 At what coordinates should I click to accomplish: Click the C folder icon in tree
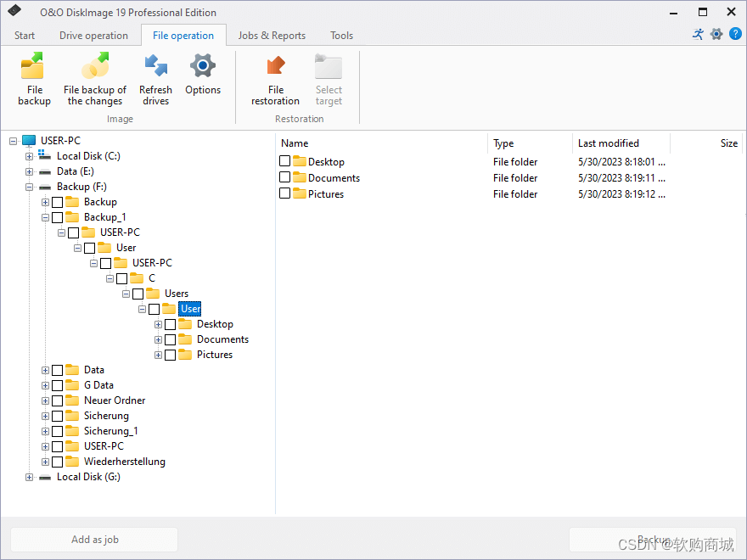pos(137,277)
